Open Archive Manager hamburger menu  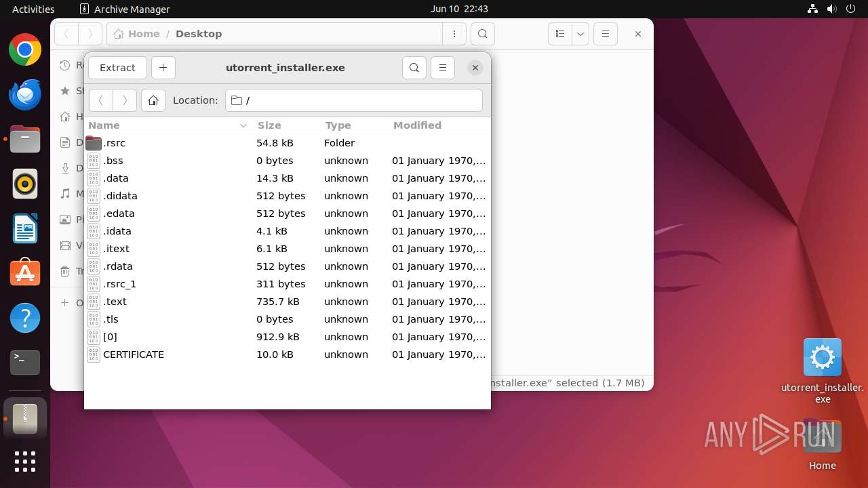[x=443, y=68]
